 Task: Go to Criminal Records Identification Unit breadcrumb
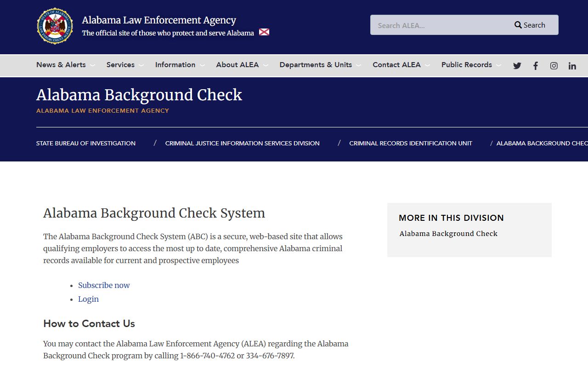point(411,144)
